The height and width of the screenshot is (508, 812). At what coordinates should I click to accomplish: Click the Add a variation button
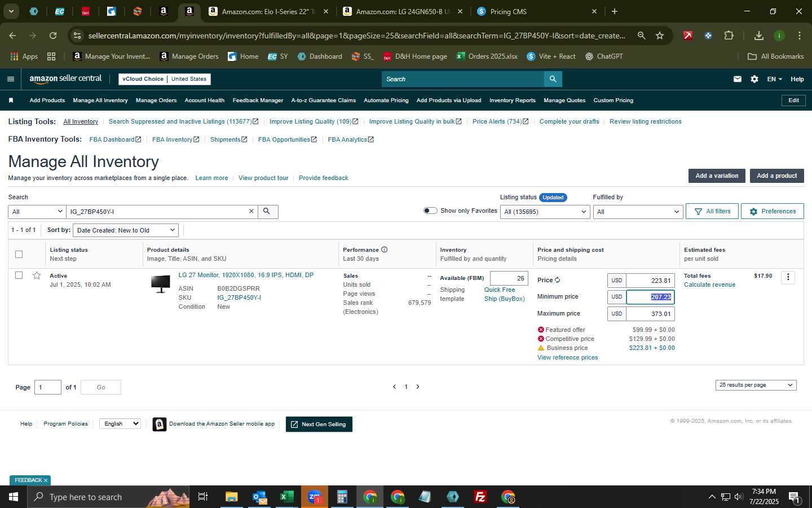point(717,176)
